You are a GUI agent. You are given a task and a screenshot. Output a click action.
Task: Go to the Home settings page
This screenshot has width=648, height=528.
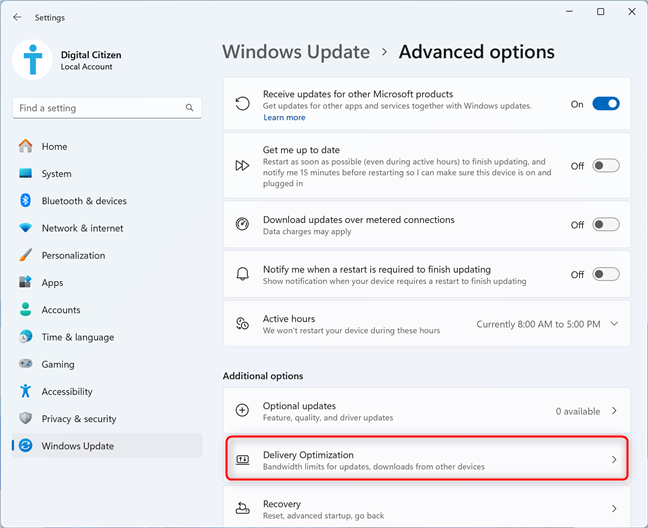pos(55,146)
